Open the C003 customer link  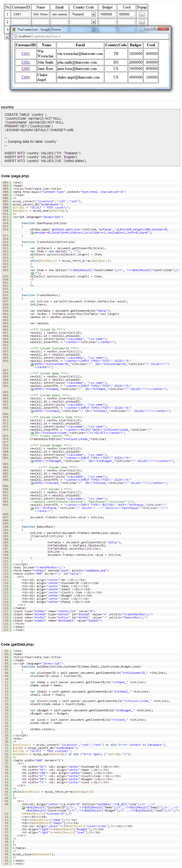point(26,68)
